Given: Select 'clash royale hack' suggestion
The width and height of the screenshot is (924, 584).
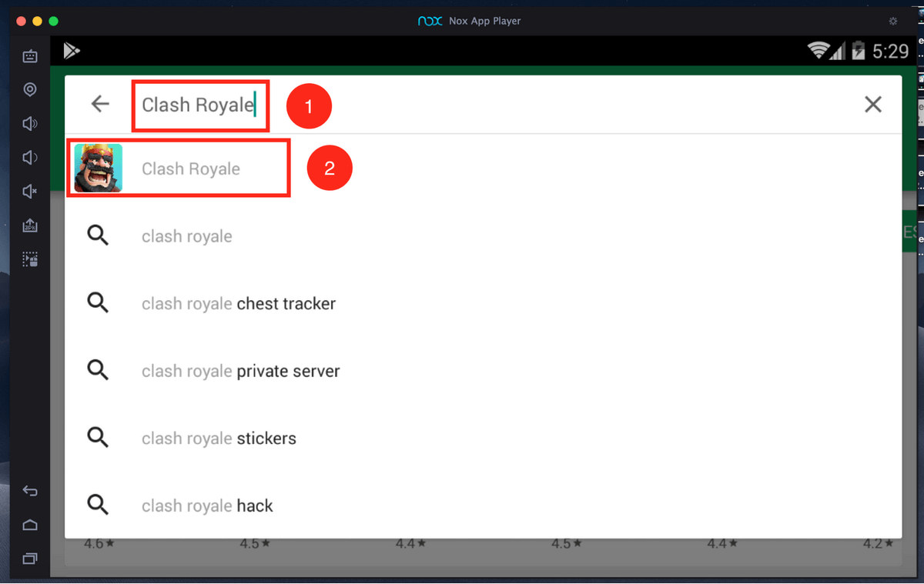Looking at the screenshot, I should click(x=483, y=506).
